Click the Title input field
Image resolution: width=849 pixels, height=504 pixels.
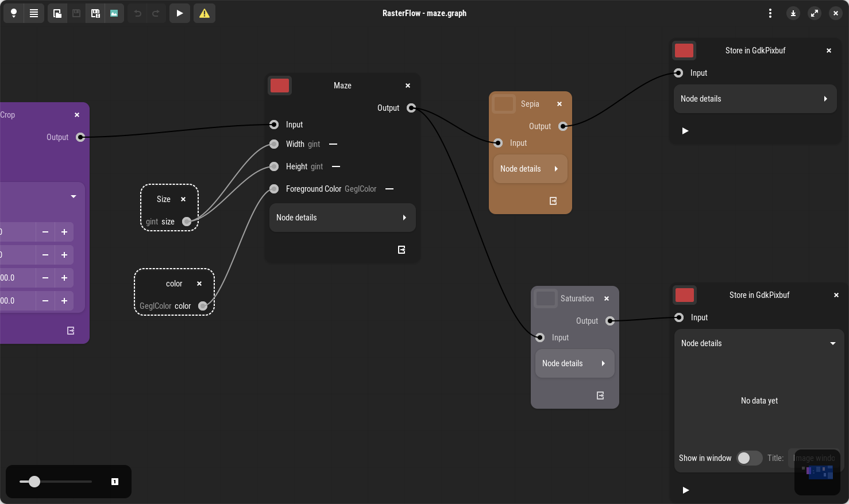(x=813, y=458)
